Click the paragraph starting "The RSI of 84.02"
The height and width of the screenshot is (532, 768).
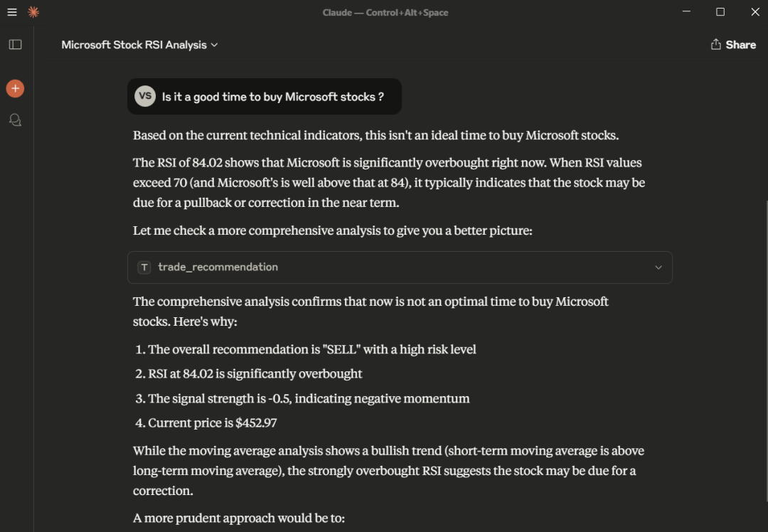pyautogui.click(x=388, y=183)
